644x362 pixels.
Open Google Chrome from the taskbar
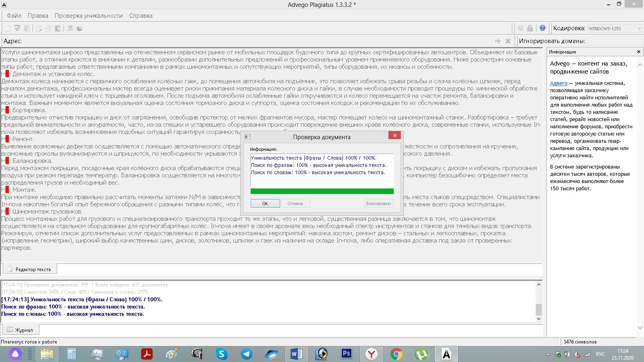click(396, 354)
